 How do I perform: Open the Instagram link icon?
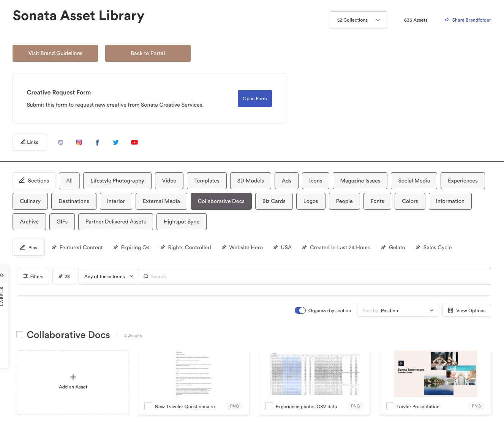(79, 142)
